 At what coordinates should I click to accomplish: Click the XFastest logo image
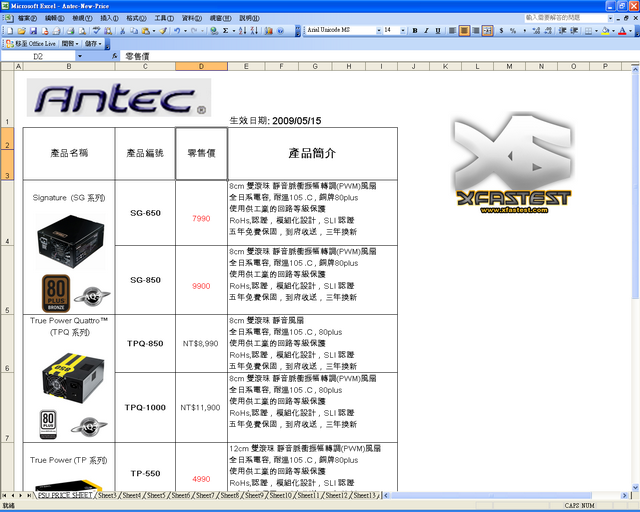[x=513, y=164]
